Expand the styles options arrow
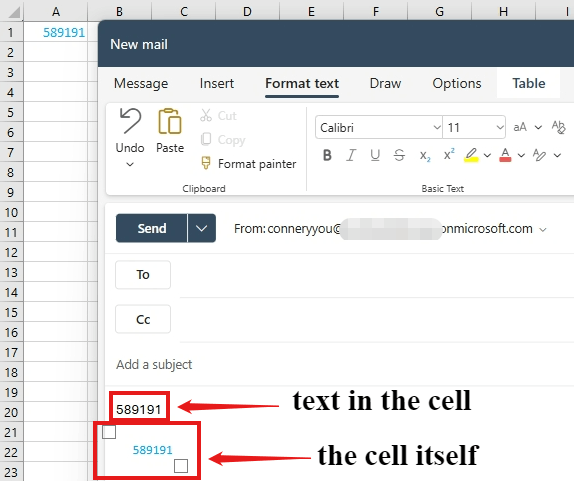 point(557,156)
